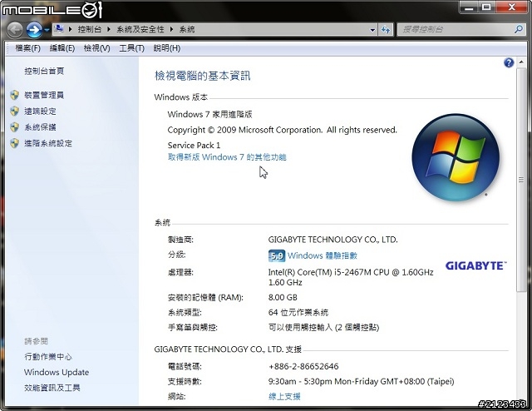The image size is (532, 411).
Task: Refresh the page with the refresh icon
Action: pyautogui.click(x=386, y=30)
